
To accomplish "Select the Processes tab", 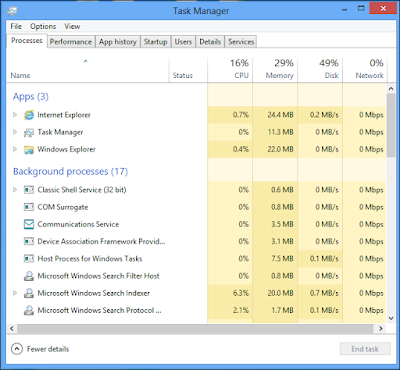I will [x=27, y=41].
